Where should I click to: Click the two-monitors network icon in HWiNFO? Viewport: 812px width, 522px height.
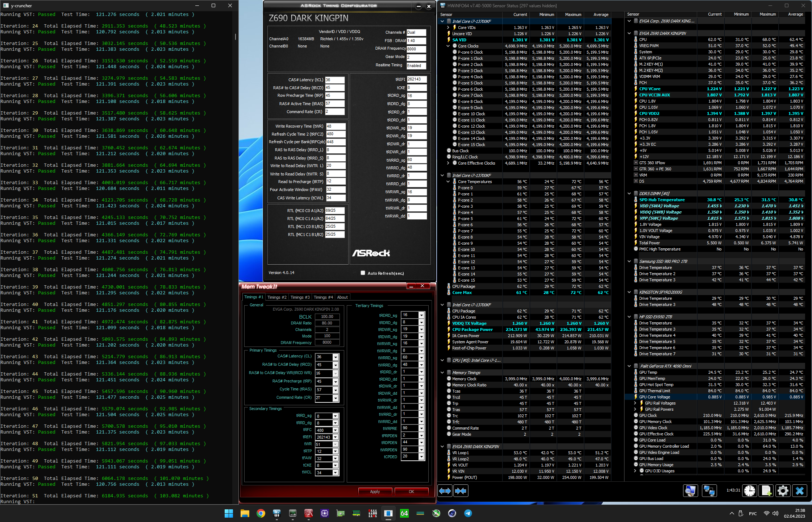coord(709,491)
